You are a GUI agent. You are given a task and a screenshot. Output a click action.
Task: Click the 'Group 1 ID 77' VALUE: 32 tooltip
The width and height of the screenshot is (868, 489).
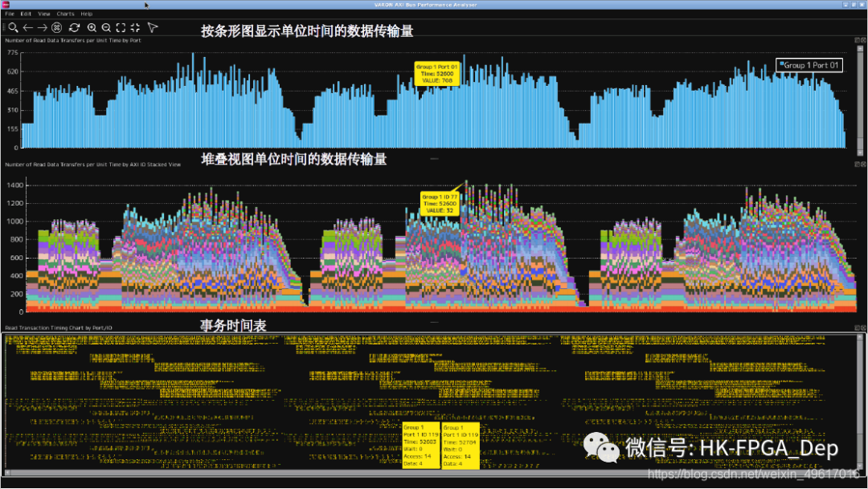(440, 204)
